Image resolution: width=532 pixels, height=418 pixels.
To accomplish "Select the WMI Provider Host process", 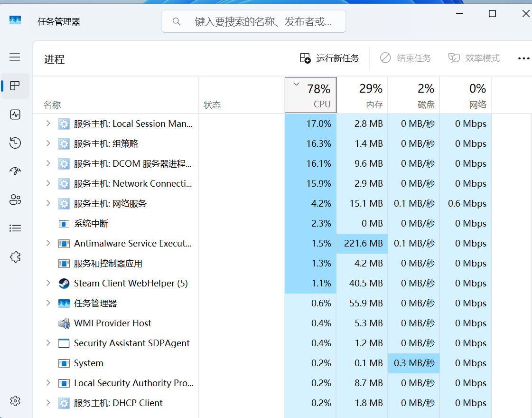I will pos(112,323).
